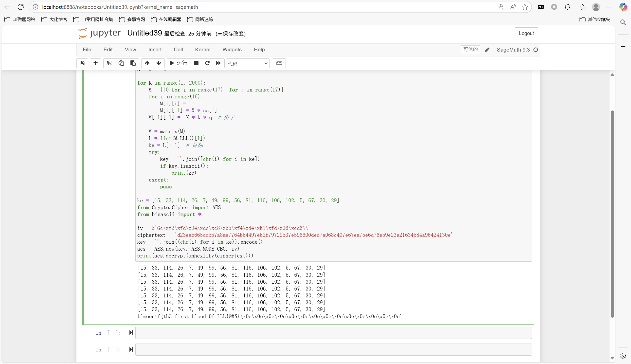Click the circle extension icon in the browser toolbar

point(554,7)
